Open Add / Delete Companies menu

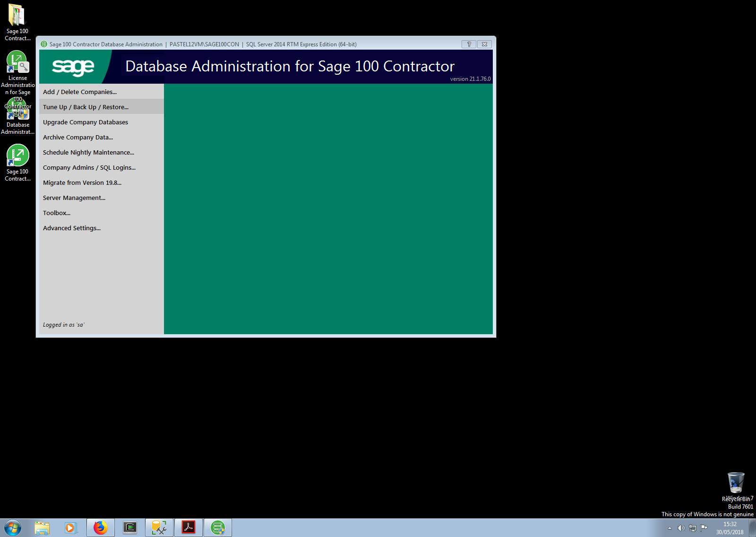(101, 92)
